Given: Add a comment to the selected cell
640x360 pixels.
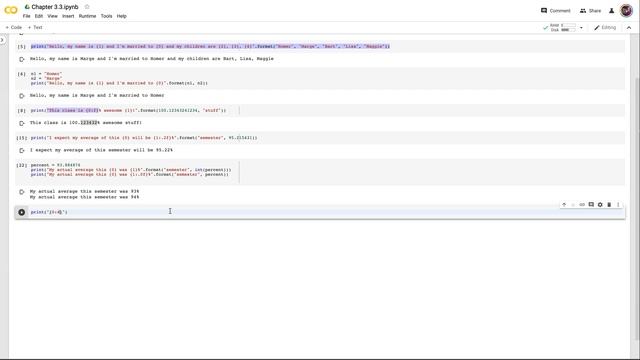Looking at the screenshot, I should tap(591, 204).
